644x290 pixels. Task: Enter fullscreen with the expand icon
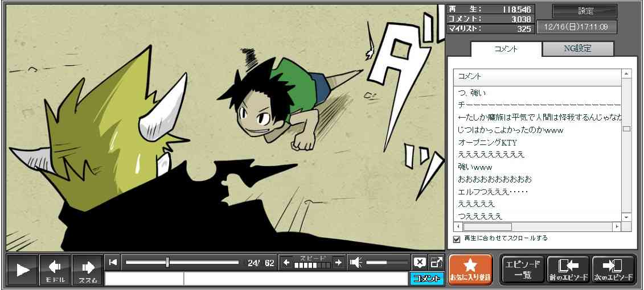pos(436,262)
